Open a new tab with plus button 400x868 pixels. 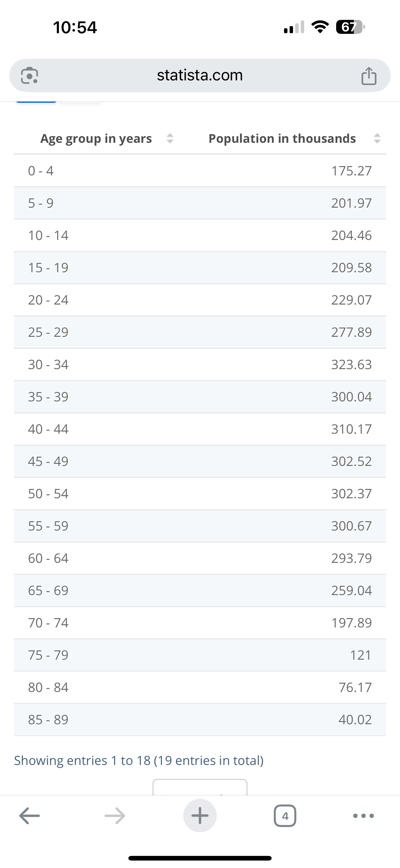pos(200,816)
